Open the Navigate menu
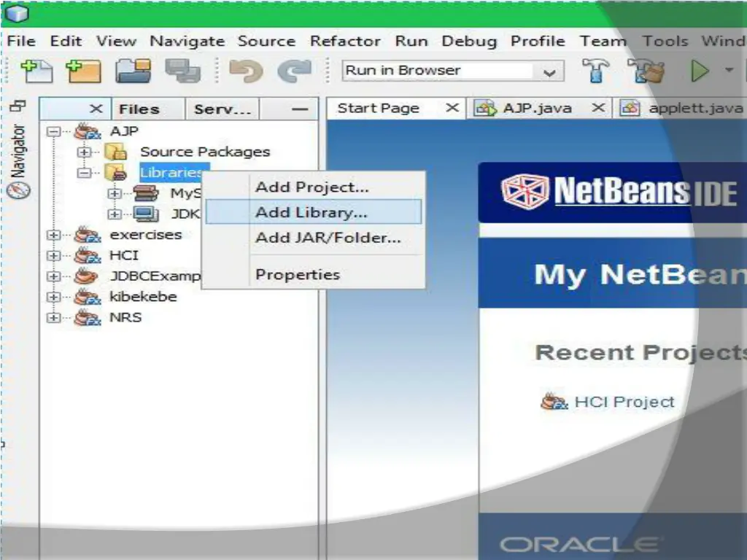Image resolution: width=747 pixels, height=560 pixels. pos(187,42)
